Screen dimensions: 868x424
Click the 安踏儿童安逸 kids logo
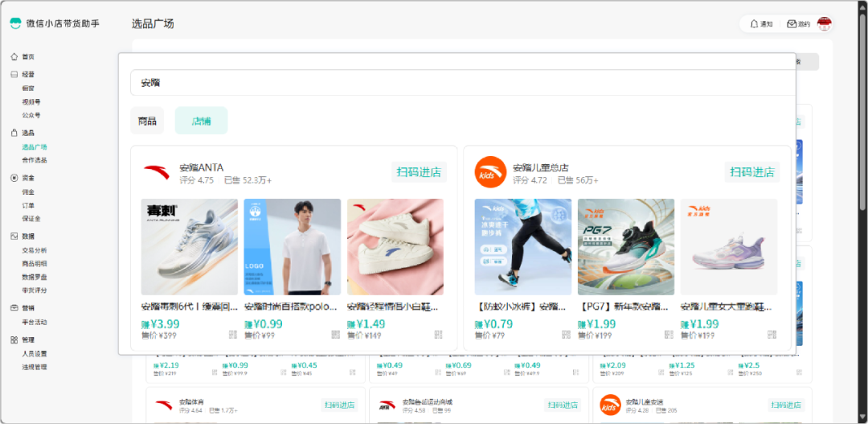[x=611, y=405]
